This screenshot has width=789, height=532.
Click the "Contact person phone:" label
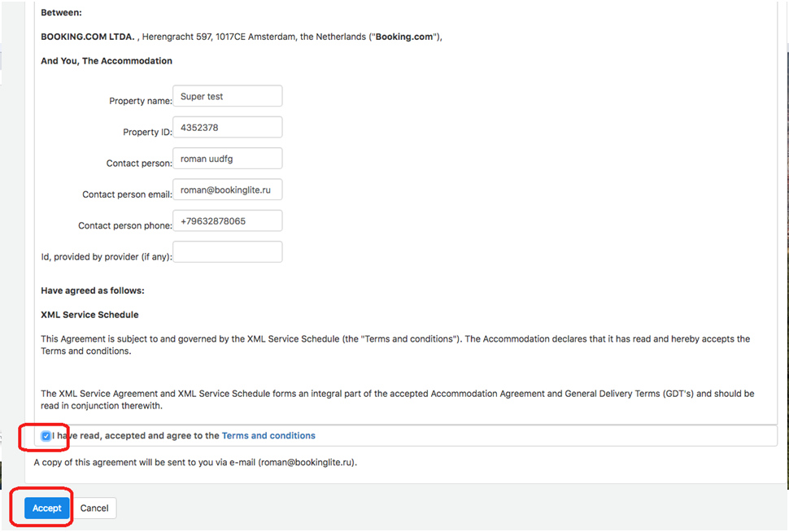pyautogui.click(x=124, y=226)
